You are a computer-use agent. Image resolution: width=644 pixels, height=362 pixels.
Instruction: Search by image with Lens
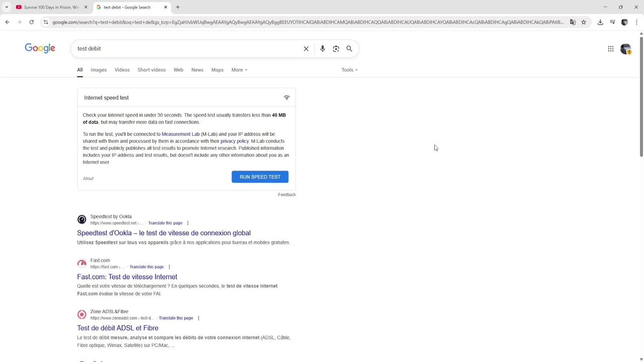336,49
